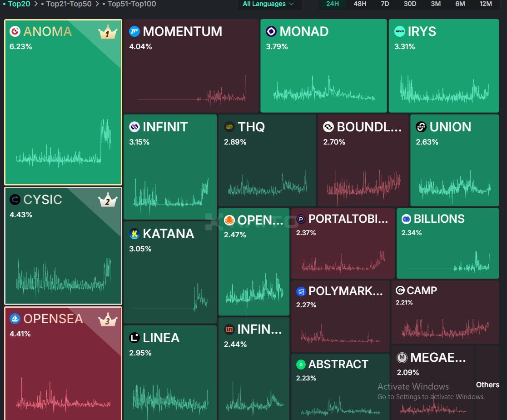Click the POLYMARK... project logo icon
The width and height of the screenshot is (507, 420).
[301, 291]
